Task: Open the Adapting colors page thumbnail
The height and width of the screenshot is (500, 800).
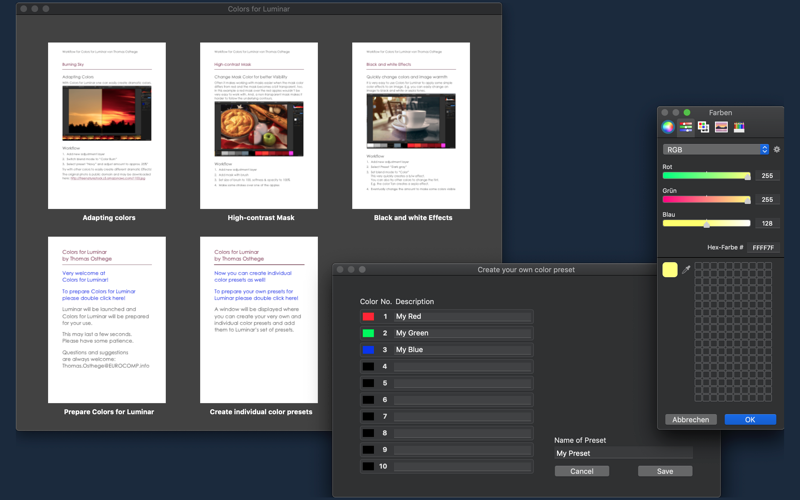Action: [107, 126]
